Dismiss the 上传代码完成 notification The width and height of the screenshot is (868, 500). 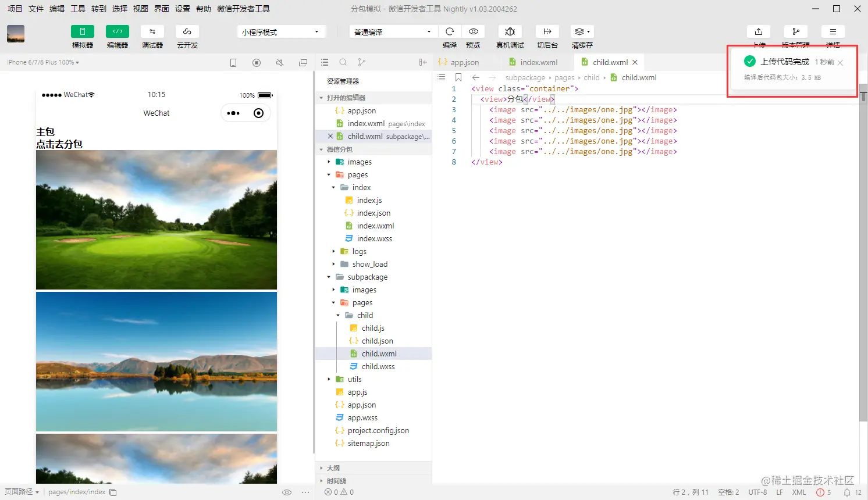[840, 63]
